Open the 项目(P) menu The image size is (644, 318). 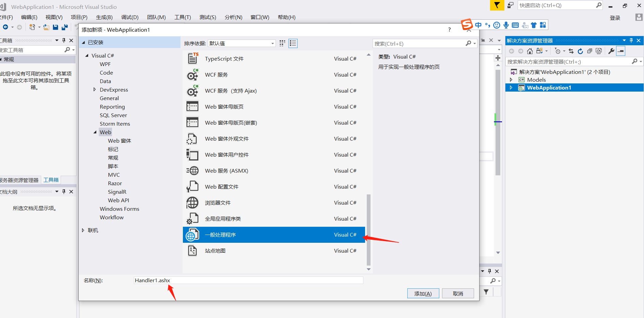tap(79, 17)
